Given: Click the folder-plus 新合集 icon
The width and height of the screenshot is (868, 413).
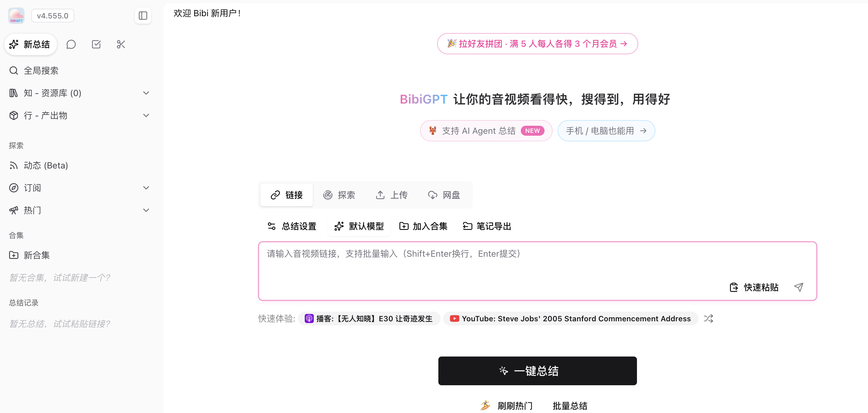Looking at the screenshot, I should [x=13, y=255].
